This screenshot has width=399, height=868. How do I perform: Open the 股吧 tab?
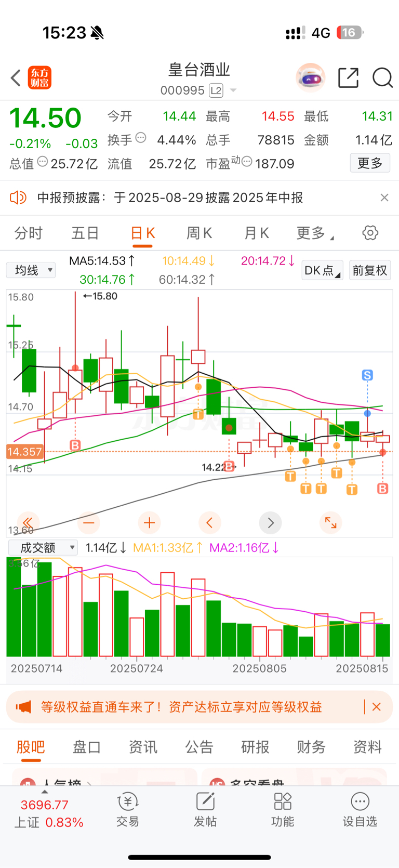(x=31, y=747)
